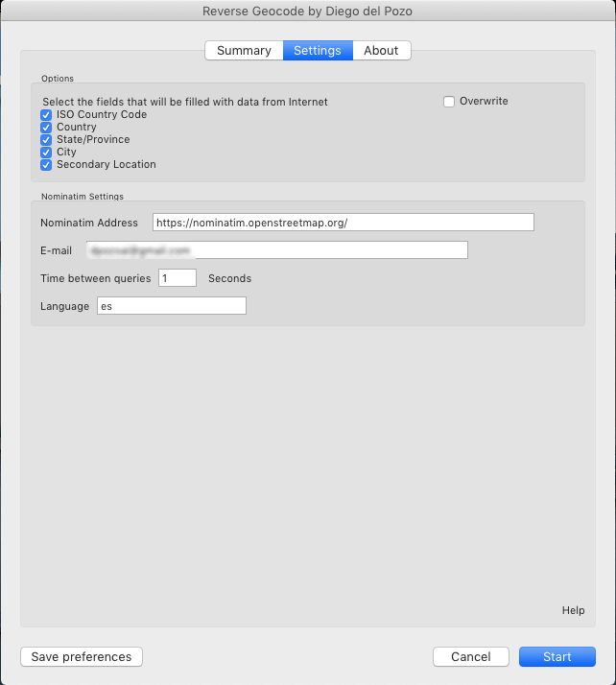Click the Options section heading
The height and width of the screenshot is (685, 616).
click(x=57, y=79)
